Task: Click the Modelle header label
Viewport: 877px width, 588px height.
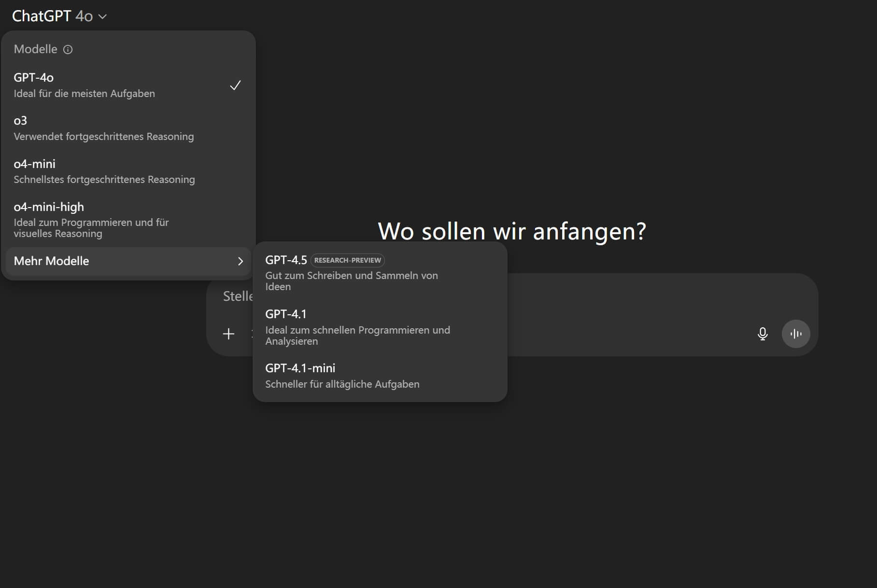Action: (35, 49)
